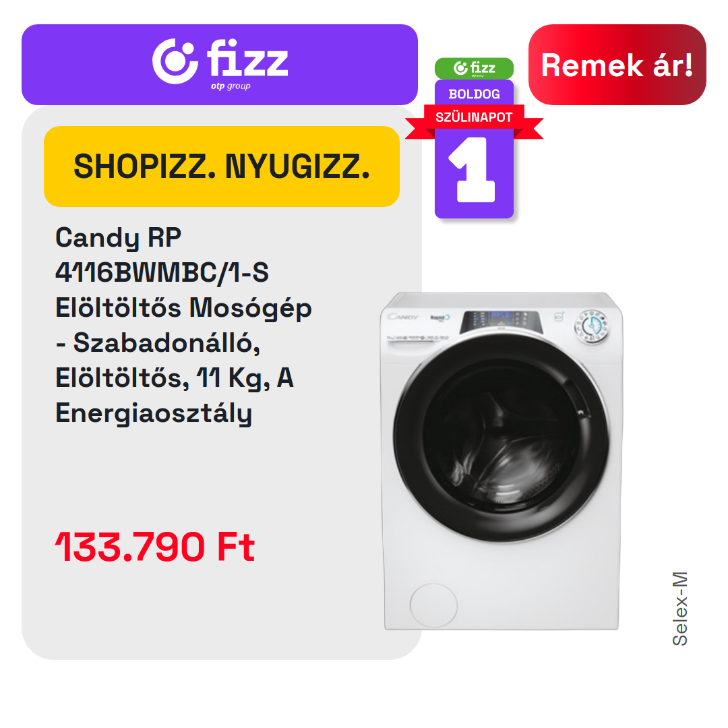The height and width of the screenshot is (728, 728).
Task: Click the round filter cover on washer
Action: 433,605
